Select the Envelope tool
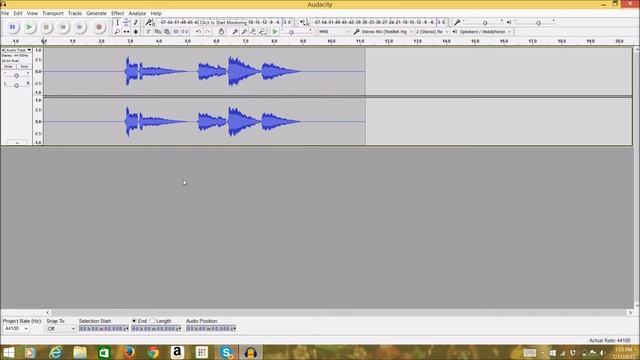Image resolution: width=640 pixels, height=360 pixels. [127, 22]
